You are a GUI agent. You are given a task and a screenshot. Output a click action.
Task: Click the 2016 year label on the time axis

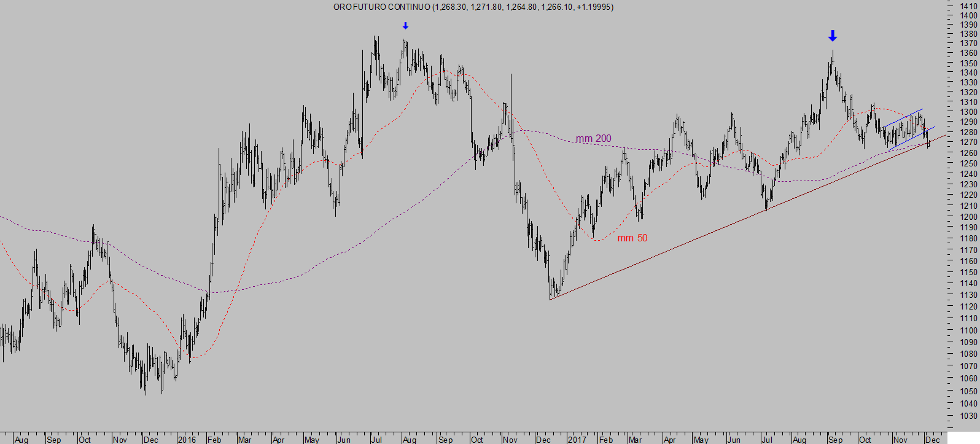(187, 440)
